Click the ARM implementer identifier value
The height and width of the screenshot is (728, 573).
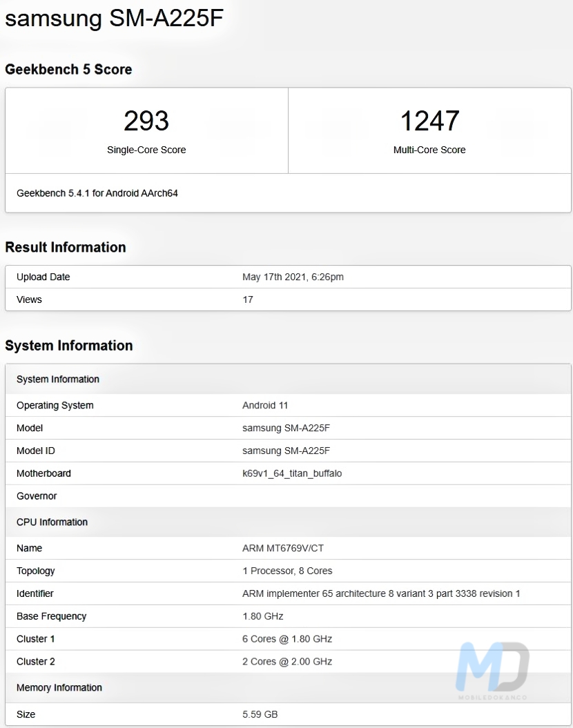tap(381, 593)
